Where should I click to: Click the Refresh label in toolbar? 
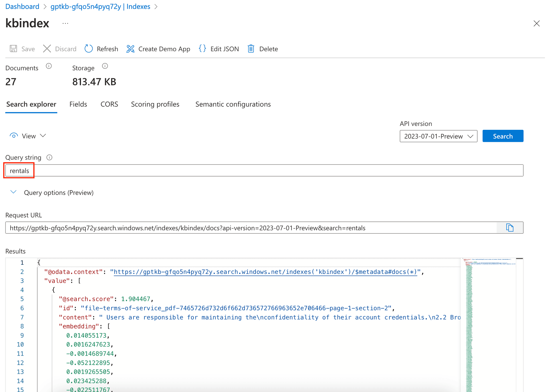[107, 49]
